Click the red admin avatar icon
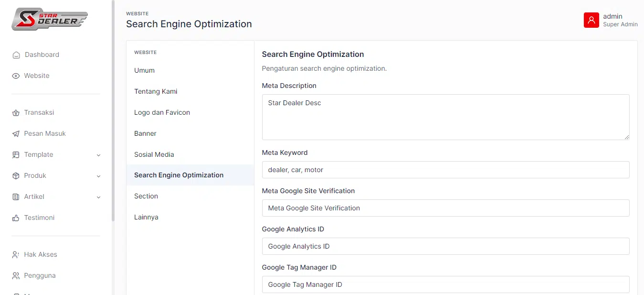644x295 pixels. (591, 20)
